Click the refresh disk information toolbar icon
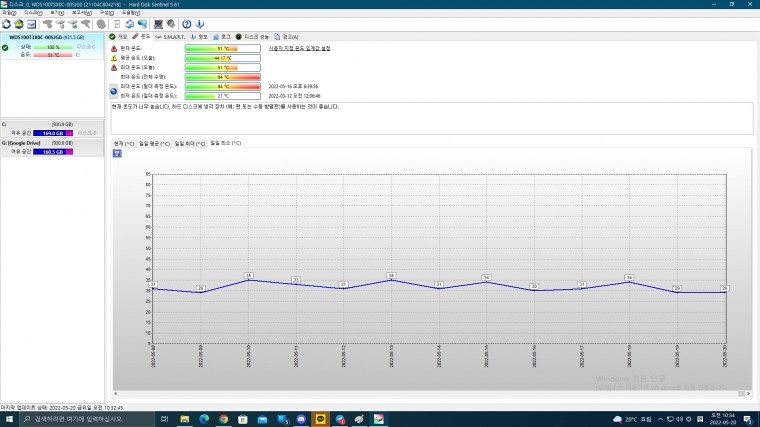This screenshot has height=427, width=760. 6,24
